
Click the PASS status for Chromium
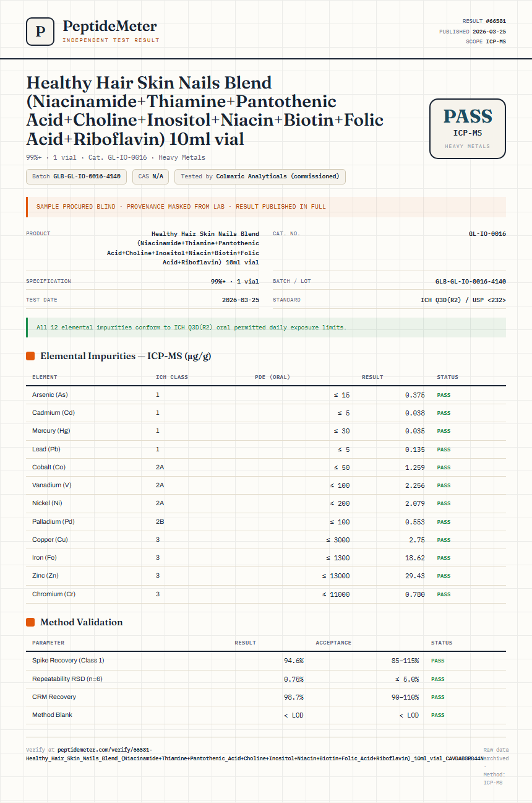pos(444,594)
